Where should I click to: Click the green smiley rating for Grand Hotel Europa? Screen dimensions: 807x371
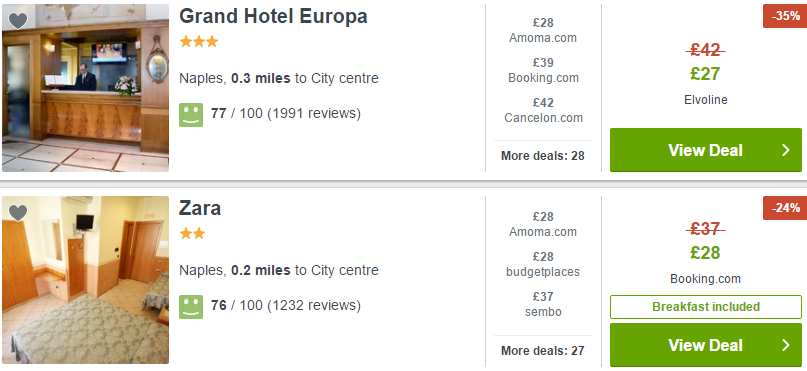191,115
